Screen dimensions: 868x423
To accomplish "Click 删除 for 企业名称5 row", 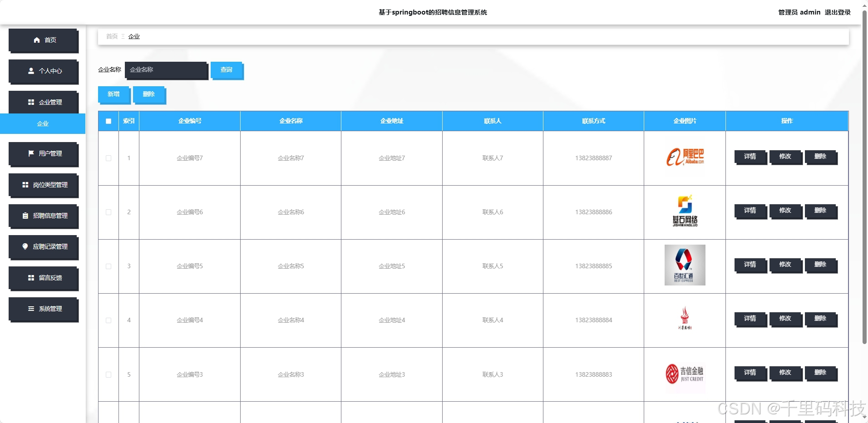I will click(x=821, y=265).
